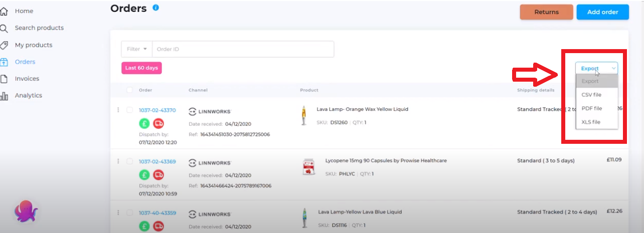Open Invoices page from sidebar
This screenshot has width=644, height=233.
point(27,79)
